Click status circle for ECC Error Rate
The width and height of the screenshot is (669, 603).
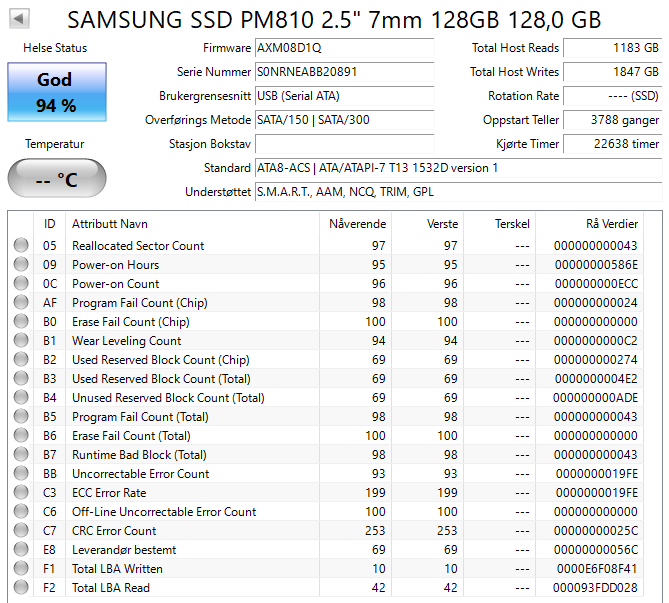point(21,492)
